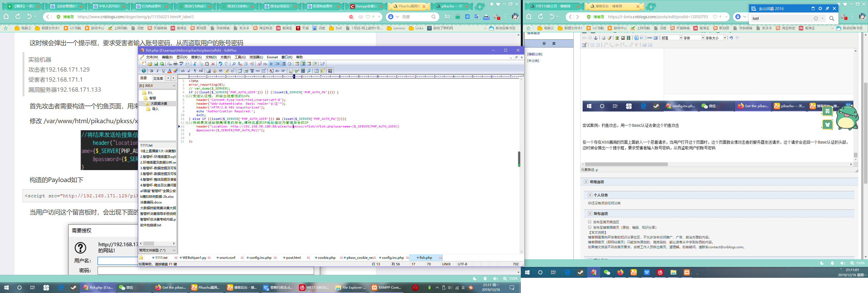Click the Undo arrow in EditPlus toolbar
868x293 pixels.
[220, 64]
